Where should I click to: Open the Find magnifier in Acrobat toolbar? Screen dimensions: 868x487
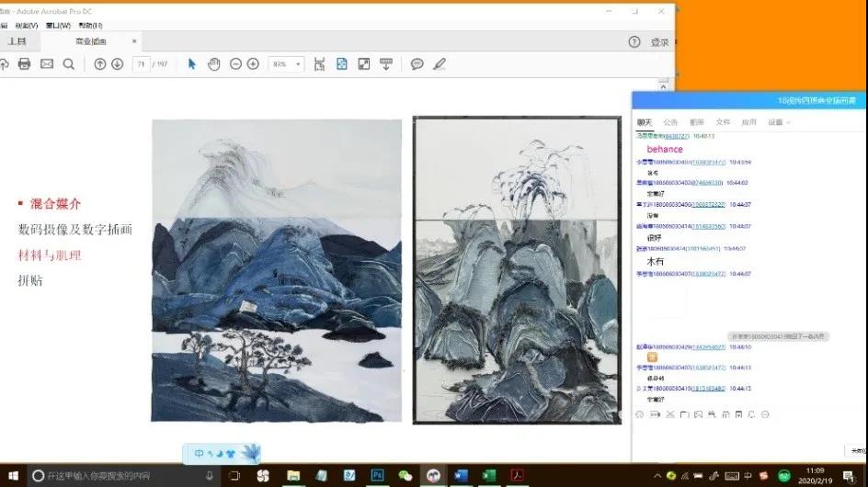pos(69,64)
